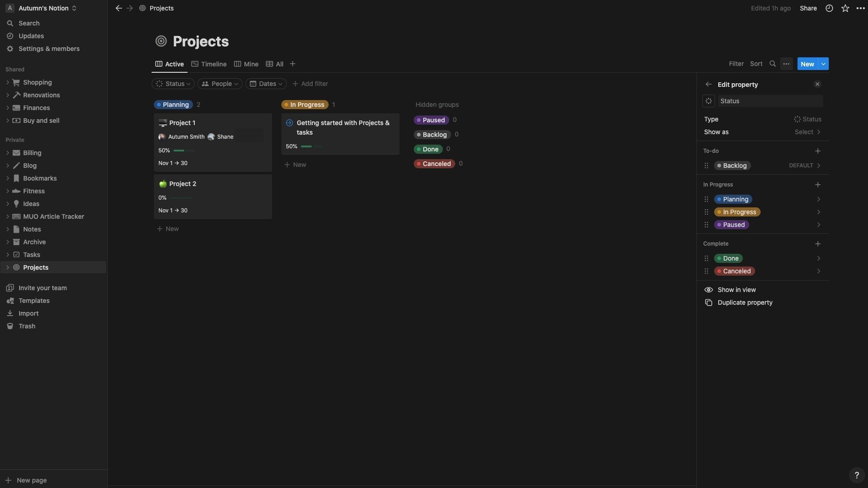Click Add filter
The image size is (868, 488).
click(x=310, y=84)
